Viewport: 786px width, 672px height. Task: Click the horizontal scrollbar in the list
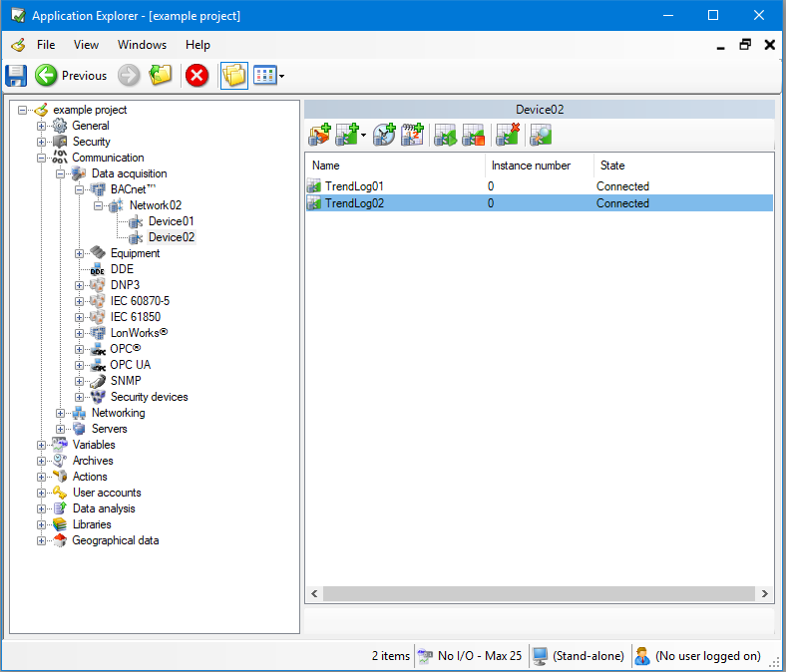point(539,593)
